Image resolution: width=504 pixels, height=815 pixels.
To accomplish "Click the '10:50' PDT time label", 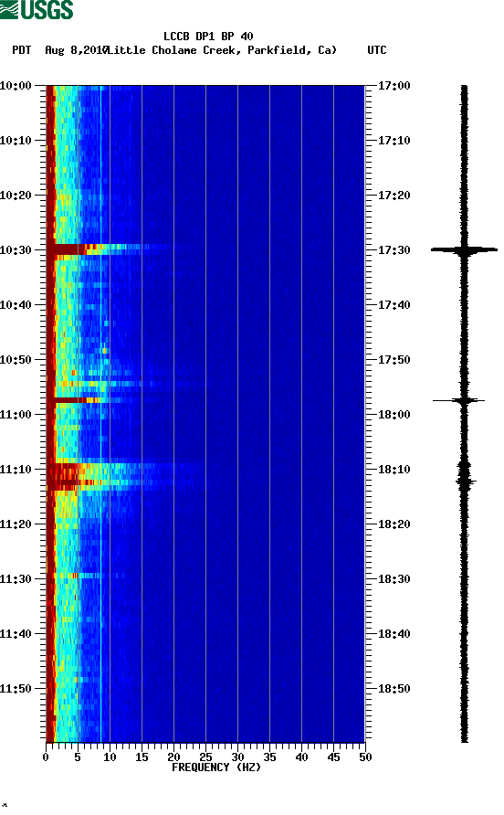I will 16,360.
